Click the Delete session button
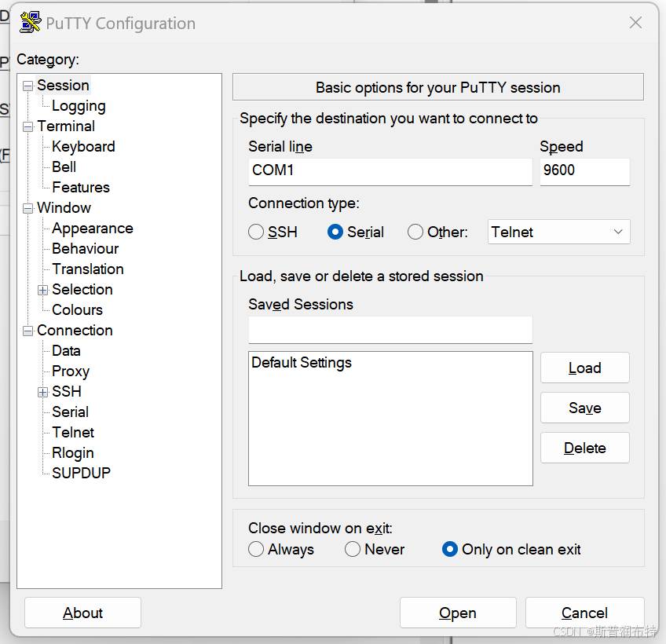Viewport: 666px width, 644px height. [584, 448]
